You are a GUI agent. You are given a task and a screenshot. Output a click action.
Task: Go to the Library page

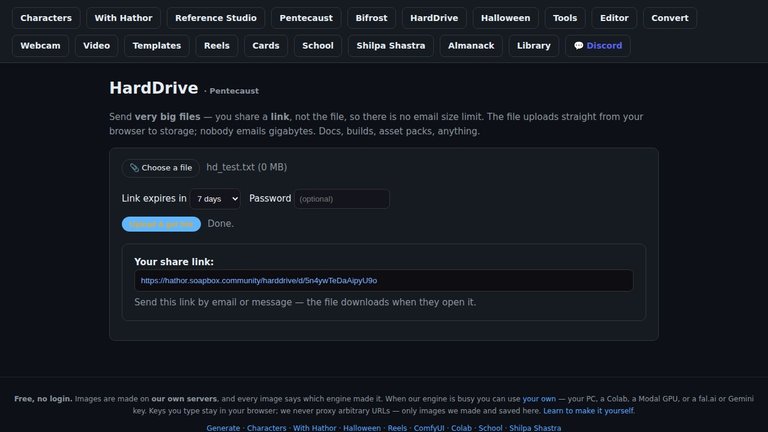click(534, 46)
